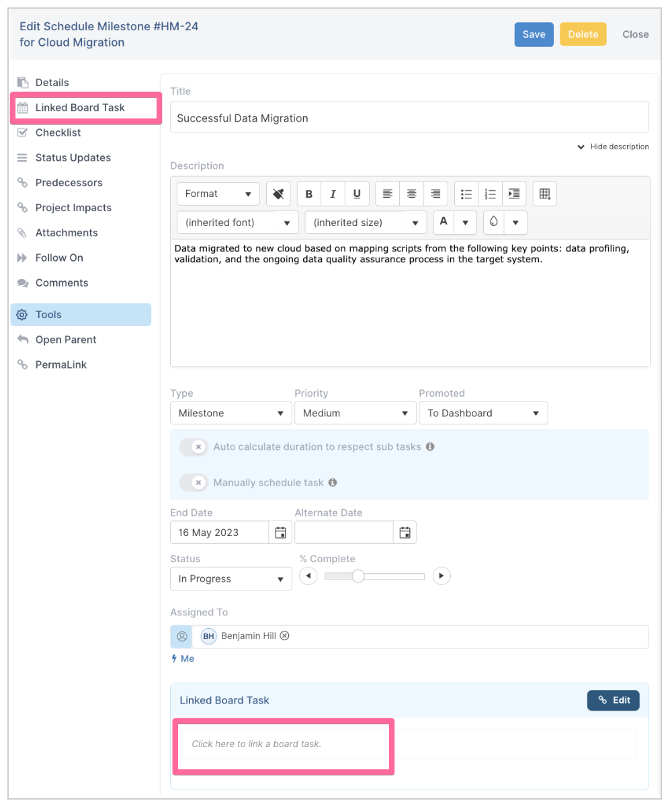The width and height of the screenshot is (672, 807).
Task: Insert a numbered list
Action: [491, 194]
